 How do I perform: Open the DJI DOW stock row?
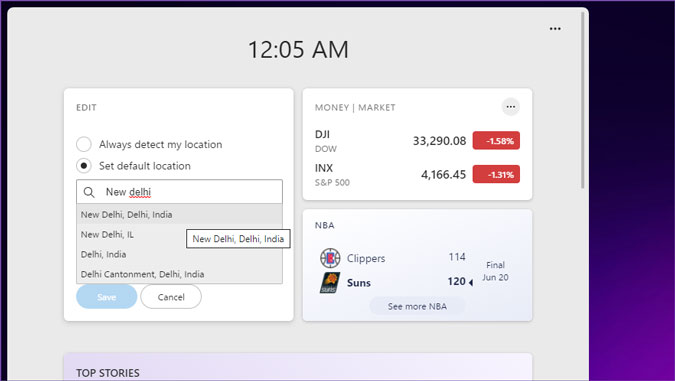(417, 141)
